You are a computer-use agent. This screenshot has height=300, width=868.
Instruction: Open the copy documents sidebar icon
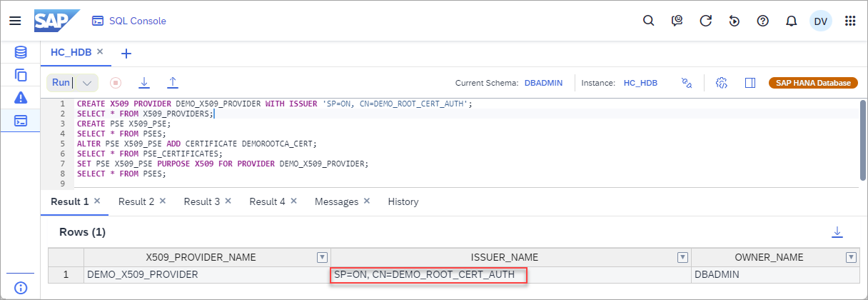[21, 74]
